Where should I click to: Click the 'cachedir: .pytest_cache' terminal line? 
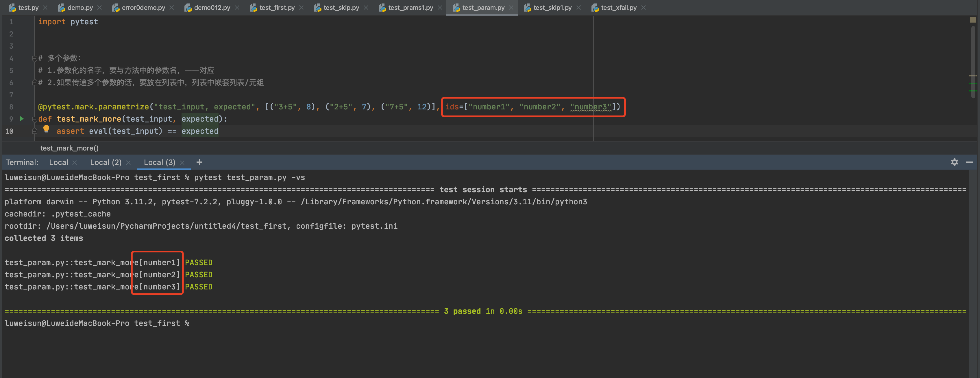tap(58, 214)
